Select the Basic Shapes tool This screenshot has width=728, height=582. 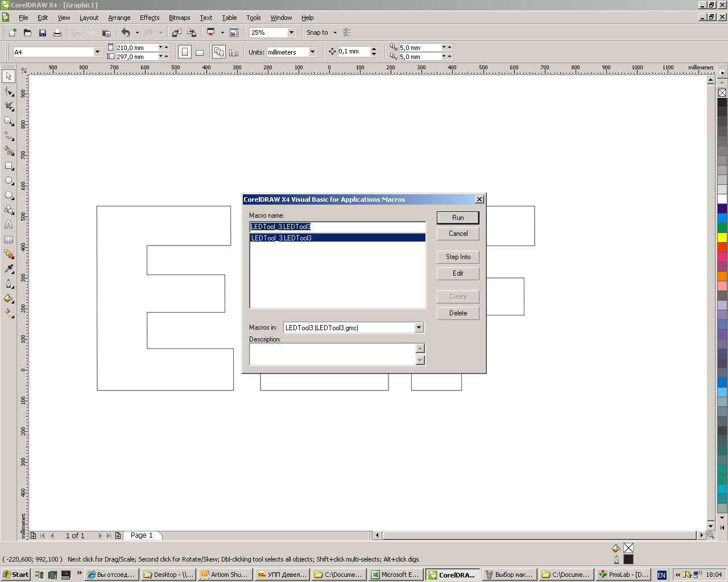tap(9, 210)
